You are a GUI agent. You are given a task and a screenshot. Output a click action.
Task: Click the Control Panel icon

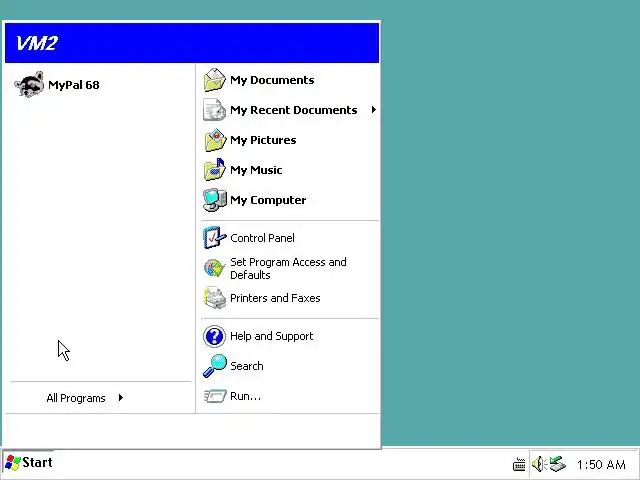tap(215, 238)
